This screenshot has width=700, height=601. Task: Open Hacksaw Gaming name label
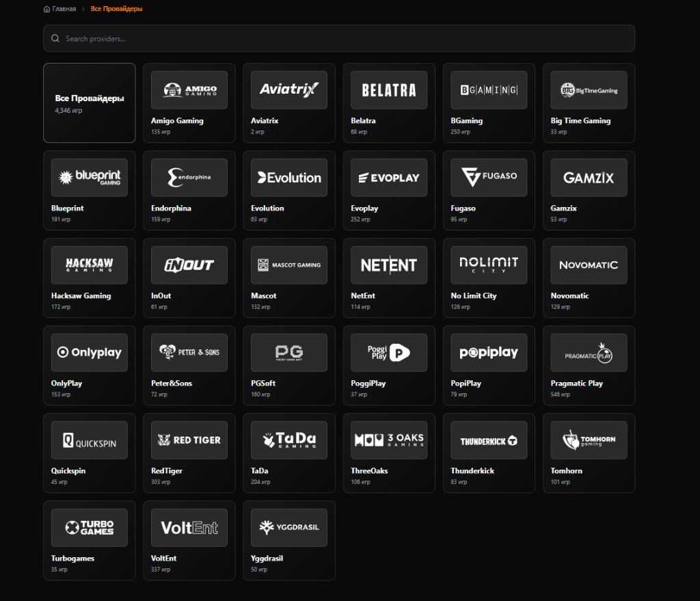point(81,295)
